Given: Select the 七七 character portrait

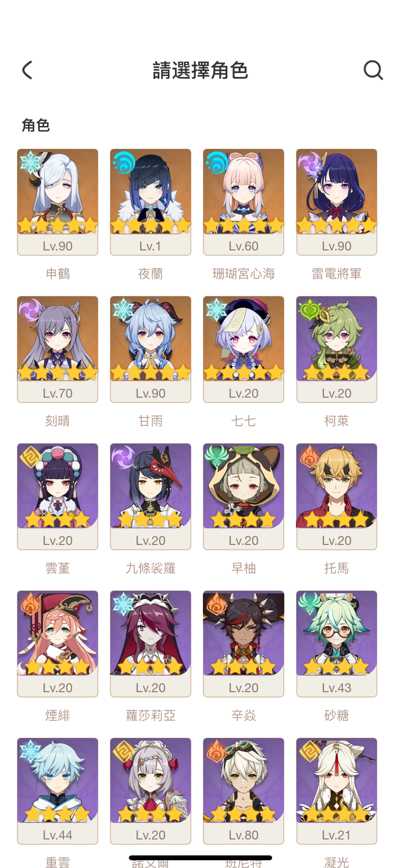Looking at the screenshot, I should point(244,349).
